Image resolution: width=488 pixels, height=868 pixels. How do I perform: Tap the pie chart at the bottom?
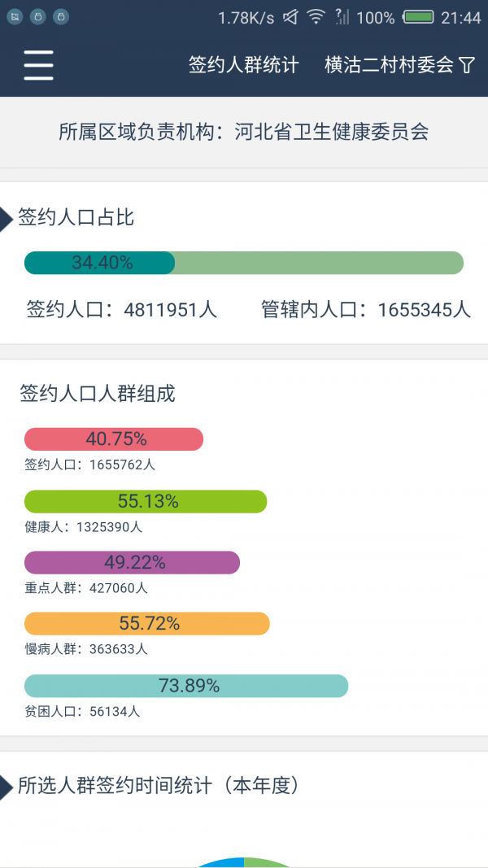tap(244, 862)
